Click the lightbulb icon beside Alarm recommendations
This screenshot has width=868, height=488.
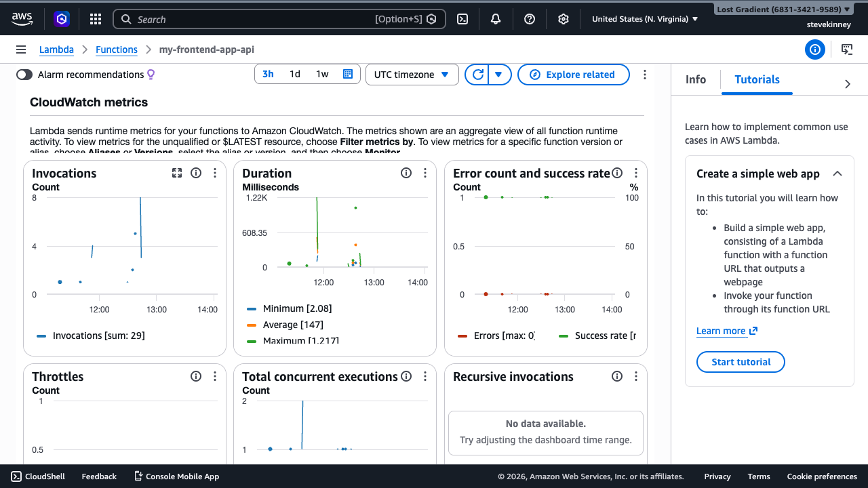[x=151, y=75]
